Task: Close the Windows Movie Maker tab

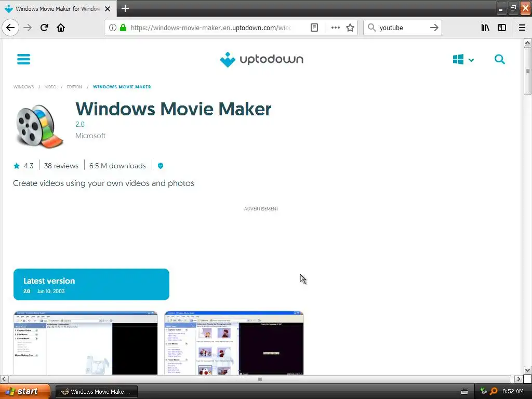Action: pos(108,9)
